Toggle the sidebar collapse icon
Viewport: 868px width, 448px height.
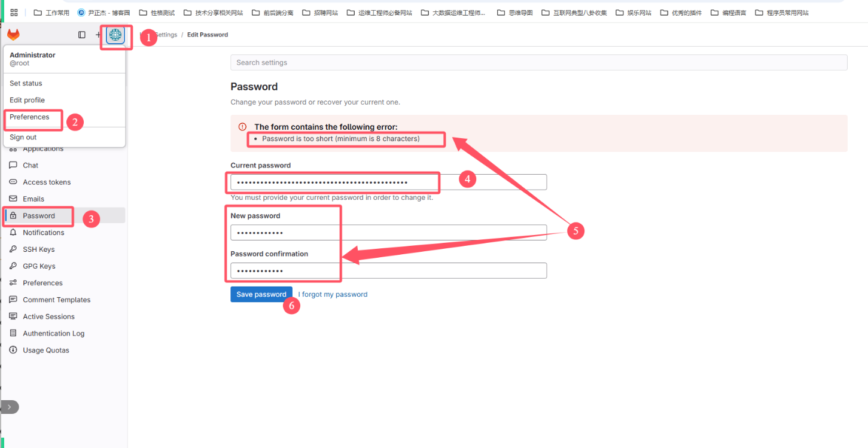[82, 35]
